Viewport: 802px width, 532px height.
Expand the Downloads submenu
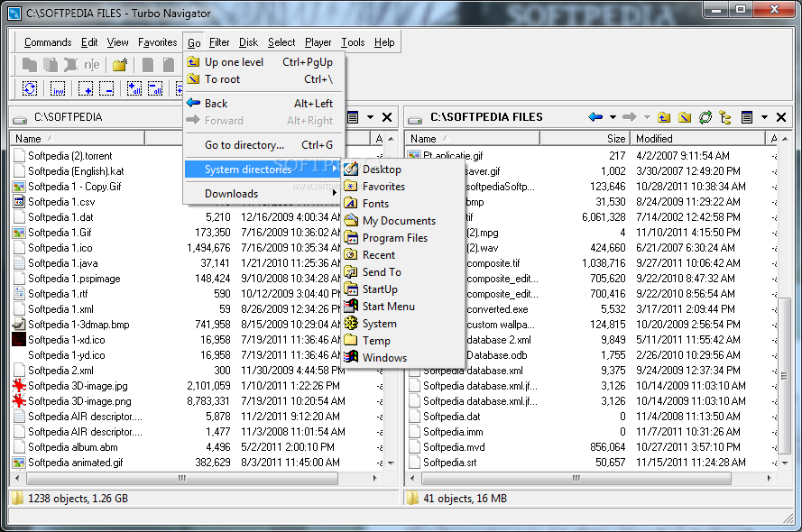tap(264, 194)
